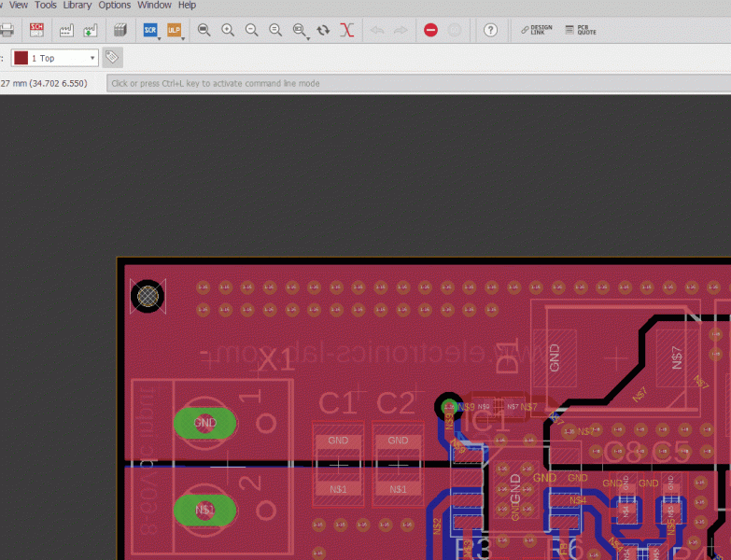Click C2's N$1 pad
The image size is (731, 560).
point(398,490)
